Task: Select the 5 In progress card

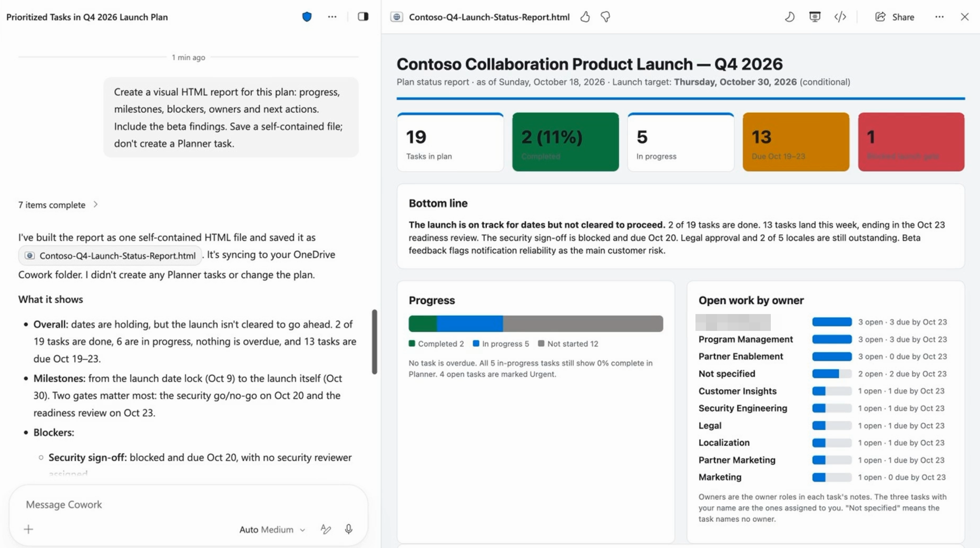Action: 681,142
